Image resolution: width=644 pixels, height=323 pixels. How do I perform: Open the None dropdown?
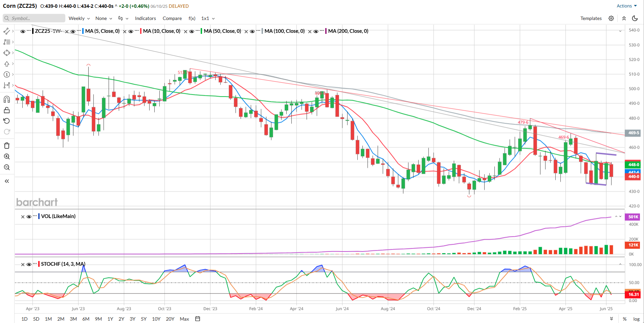click(104, 18)
